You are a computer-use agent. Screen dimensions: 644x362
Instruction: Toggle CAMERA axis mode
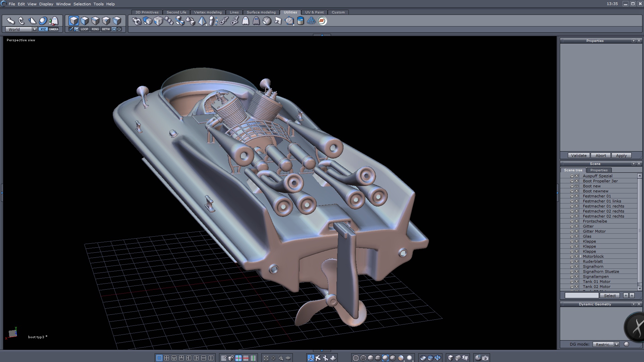coord(54,29)
